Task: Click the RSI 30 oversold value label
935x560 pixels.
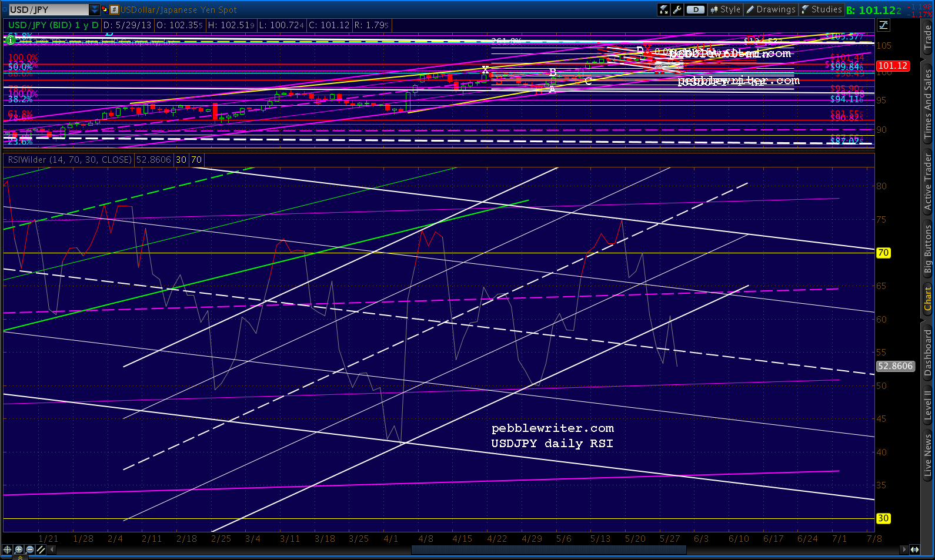Action: (x=181, y=159)
